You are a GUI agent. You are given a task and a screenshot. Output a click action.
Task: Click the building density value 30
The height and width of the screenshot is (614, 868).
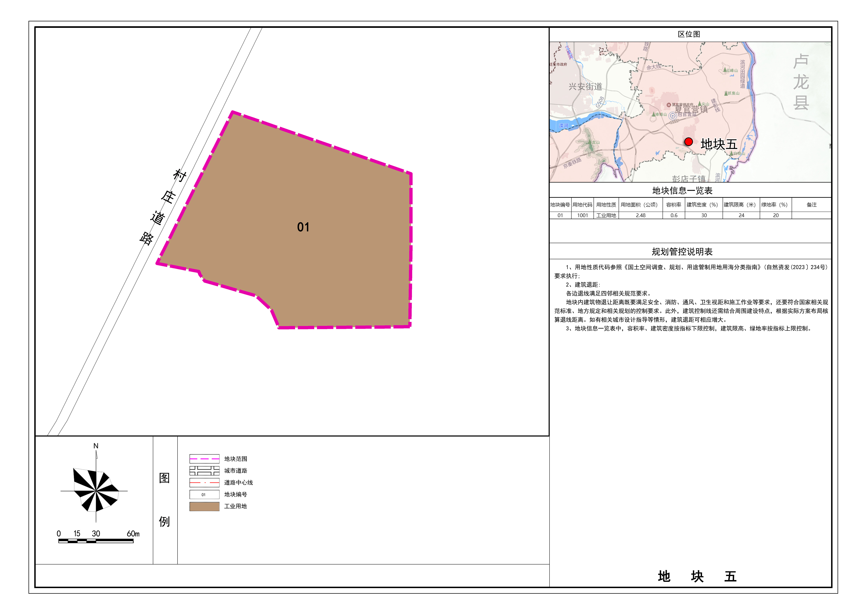pos(704,215)
